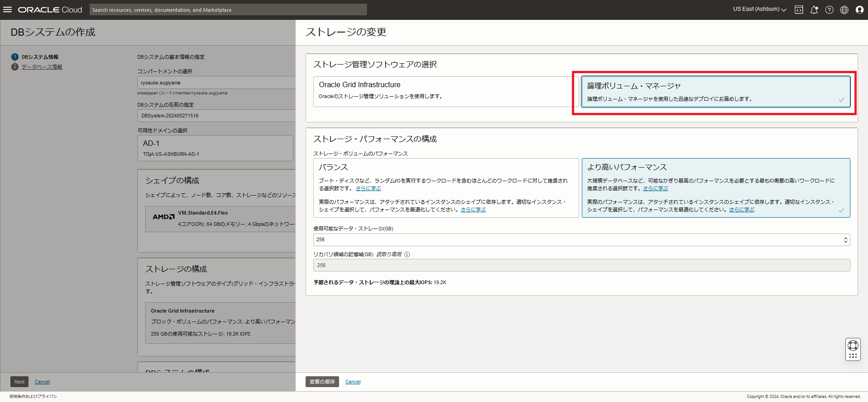868x402 pixels.
Task: Click the ストレージ・パフォーマンスの構成 heading
Action: 375,139
